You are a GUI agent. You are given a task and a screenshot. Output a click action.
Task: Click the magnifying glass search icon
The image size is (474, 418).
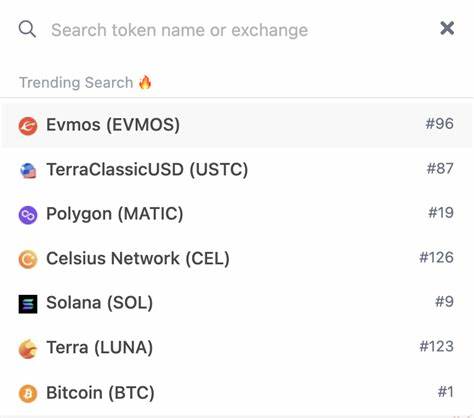coord(27,29)
